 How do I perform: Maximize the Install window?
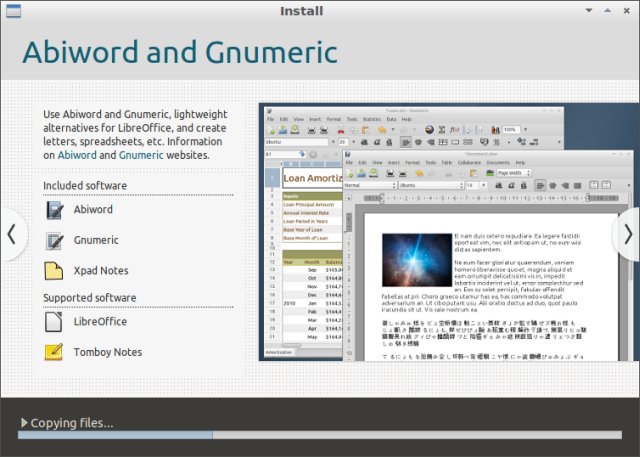(608, 11)
